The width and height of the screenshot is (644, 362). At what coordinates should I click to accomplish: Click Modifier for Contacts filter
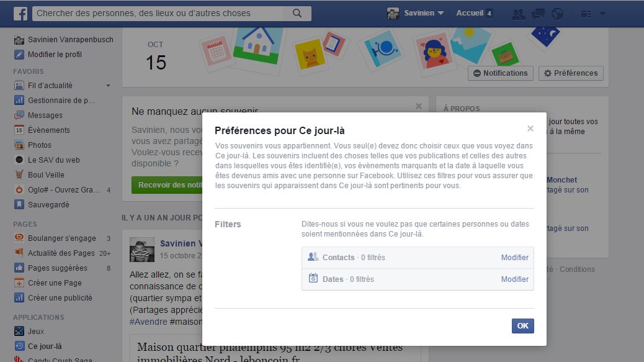[x=514, y=257]
